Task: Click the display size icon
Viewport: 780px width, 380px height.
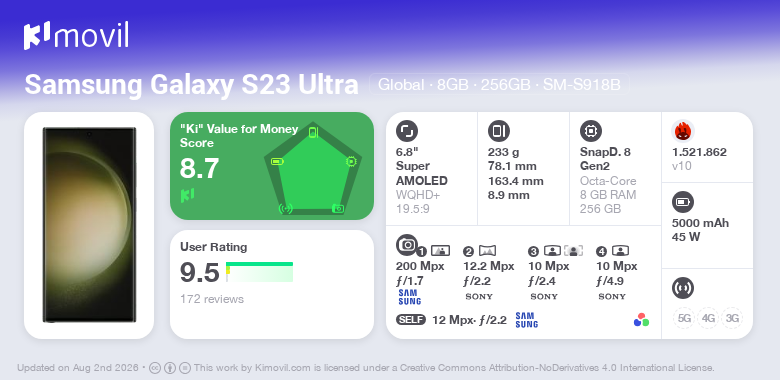Action: click(x=407, y=131)
